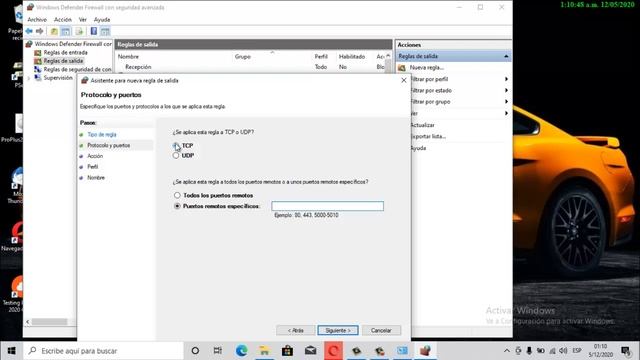Click the Nombre step in wizard
This screenshot has width=640, height=360.
(96, 178)
